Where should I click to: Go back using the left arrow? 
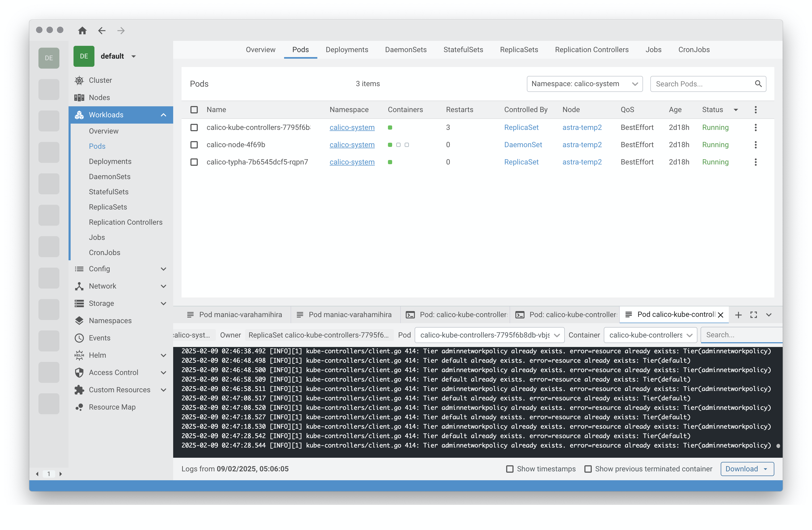pyautogui.click(x=102, y=31)
